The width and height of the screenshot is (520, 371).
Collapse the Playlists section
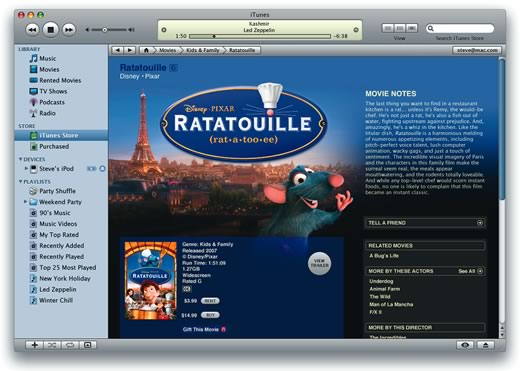coord(21,182)
